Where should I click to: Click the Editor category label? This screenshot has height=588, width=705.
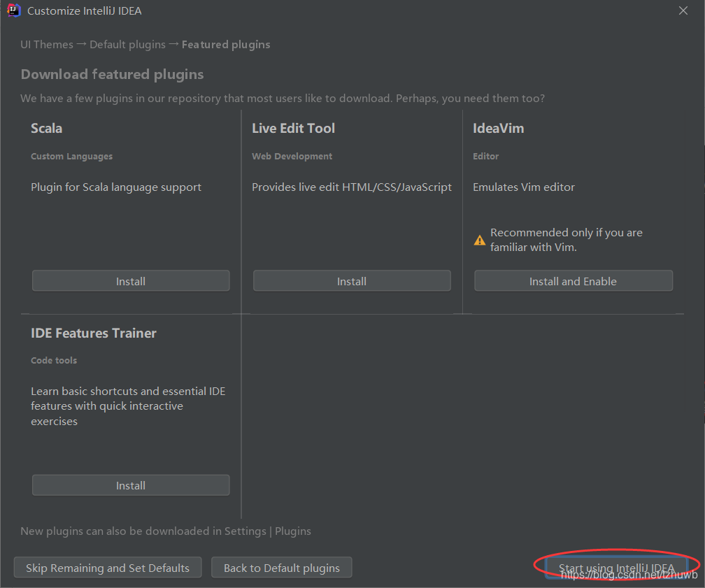coord(485,157)
